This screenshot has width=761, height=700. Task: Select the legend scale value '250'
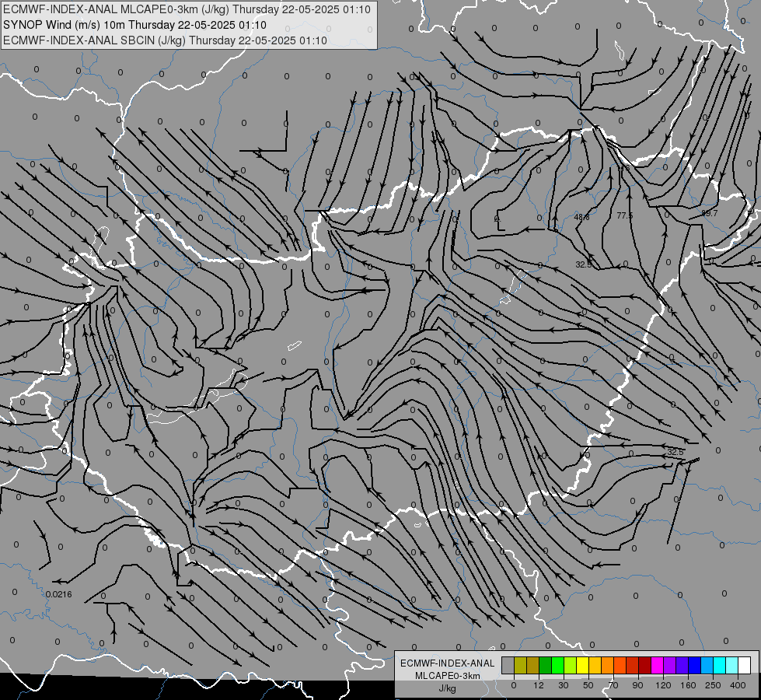pos(713,685)
